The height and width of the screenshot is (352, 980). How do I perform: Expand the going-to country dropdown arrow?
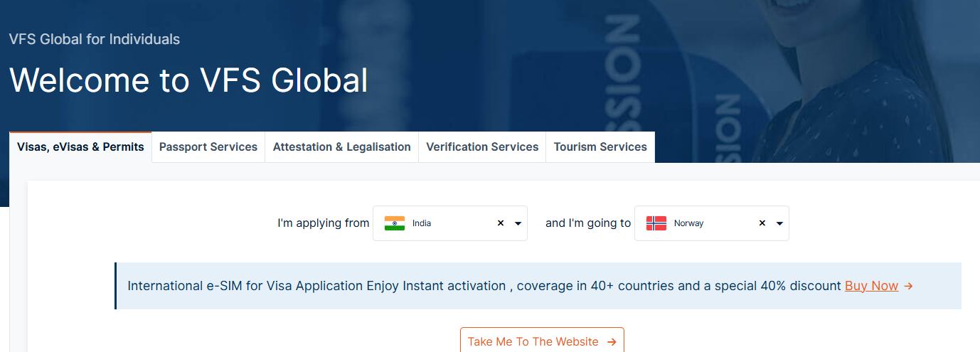click(x=779, y=223)
